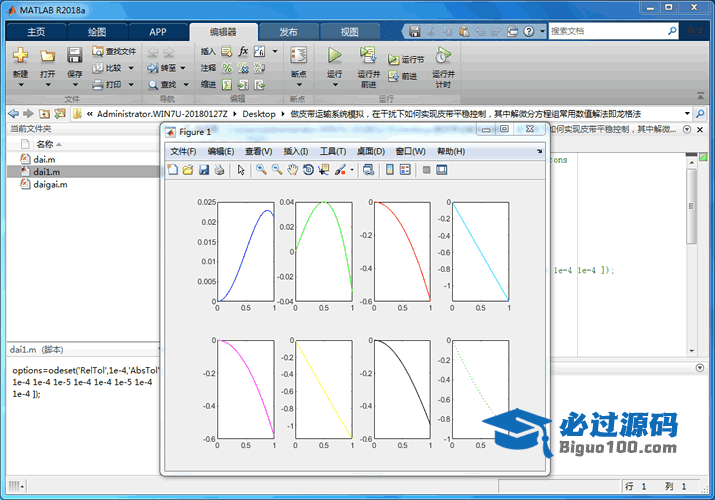
Task: Click the editor vertical scrollbar thumb
Action: 691,206
